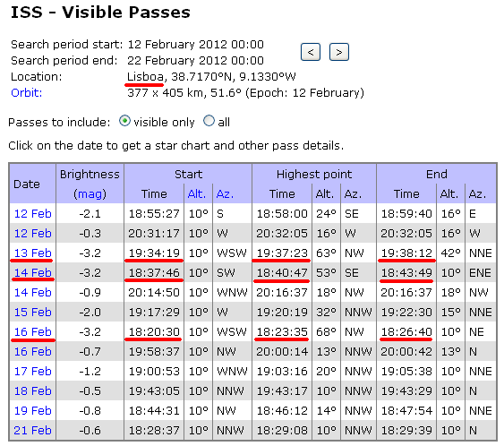Open the Alt. link under Start header
Image resolution: width=504 pixels, height=446 pixels.
196,194
